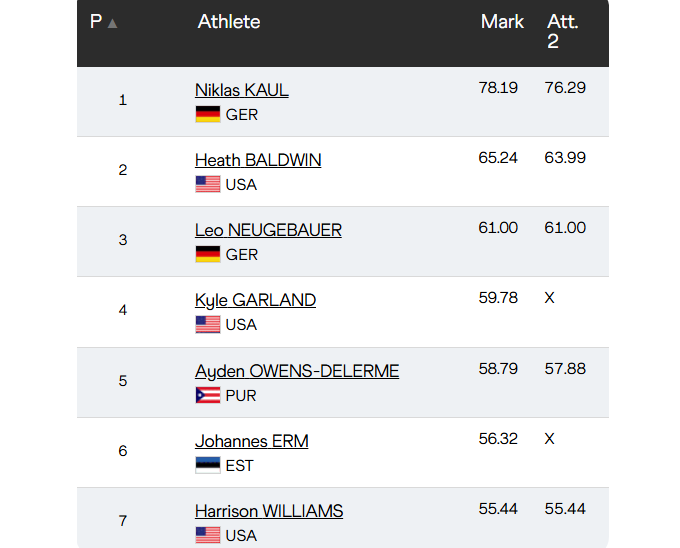Open Leo NEUGEBAUER athlete profile
Image resolution: width=680 pixels, height=548 pixels.
coord(268,230)
